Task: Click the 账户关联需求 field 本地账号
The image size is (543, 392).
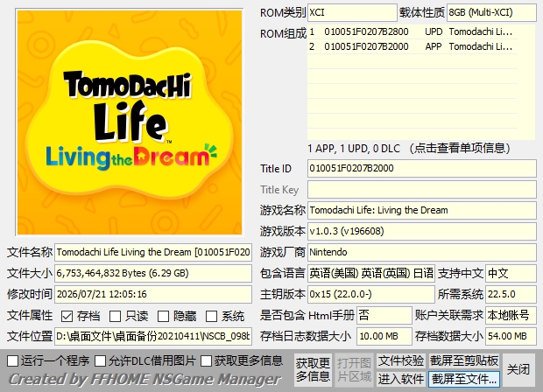Action: coord(511,315)
